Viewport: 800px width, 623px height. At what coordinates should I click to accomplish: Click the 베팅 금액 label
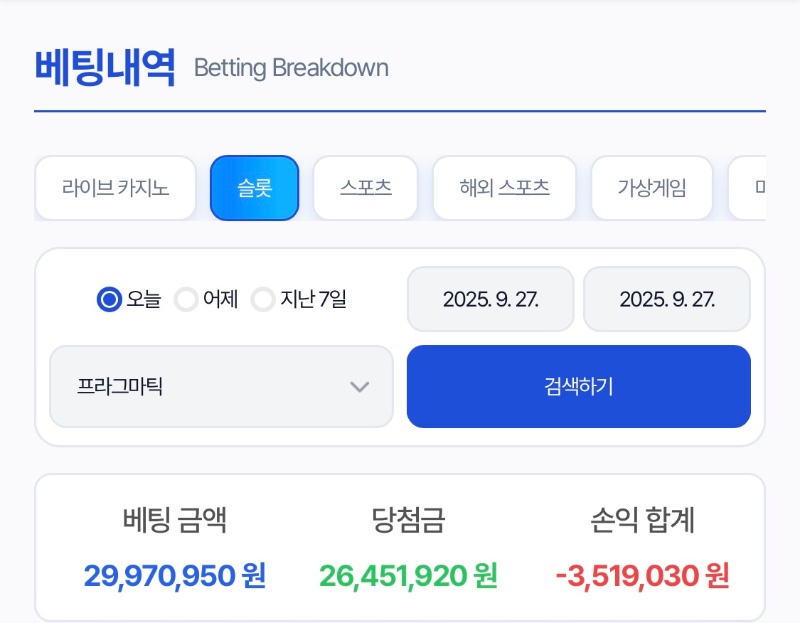[174, 520]
